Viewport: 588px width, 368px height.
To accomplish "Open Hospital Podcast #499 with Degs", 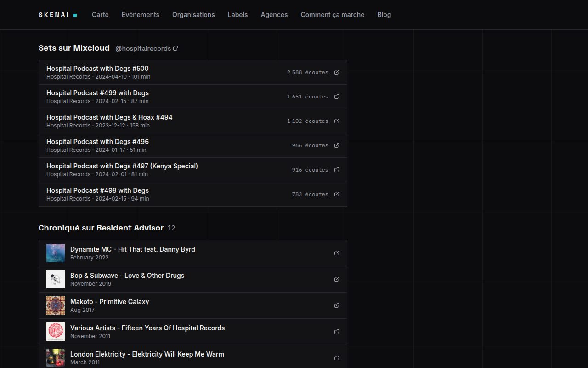I will [193, 97].
